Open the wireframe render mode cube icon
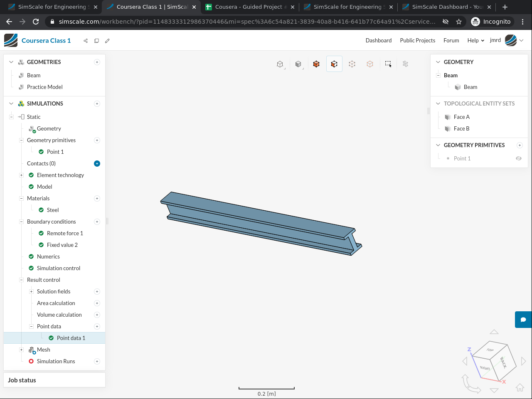532x399 pixels. coord(280,64)
